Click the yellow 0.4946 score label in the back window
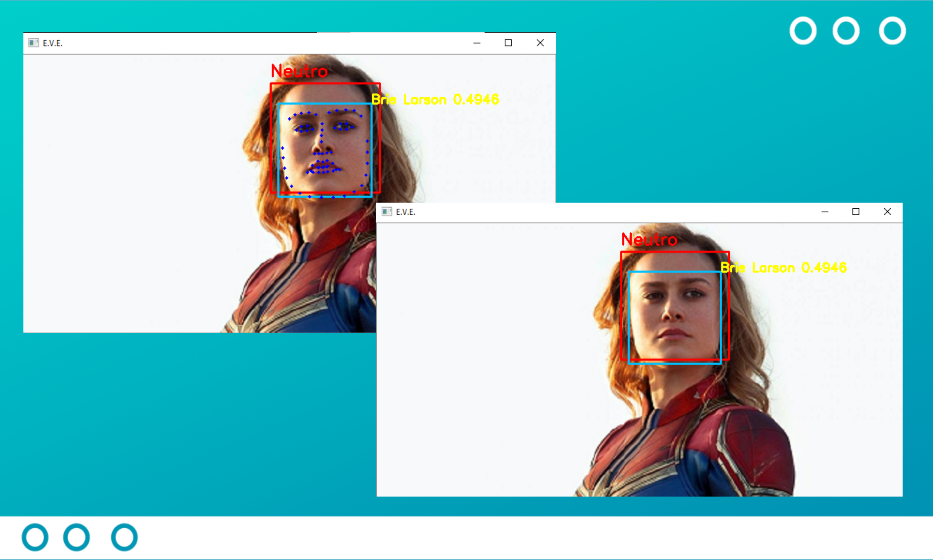933x560 pixels. pyautogui.click(x=476, y=99)
